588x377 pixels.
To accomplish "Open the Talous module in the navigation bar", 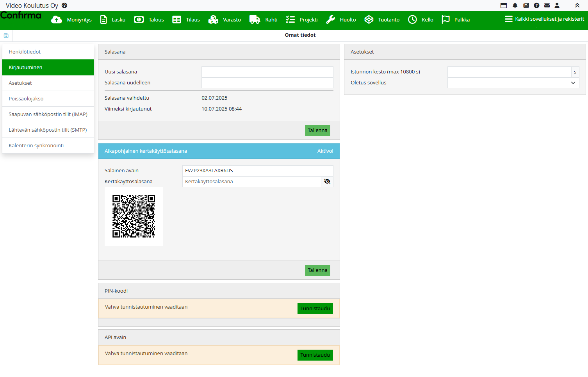I will click(x=149, y=20).
